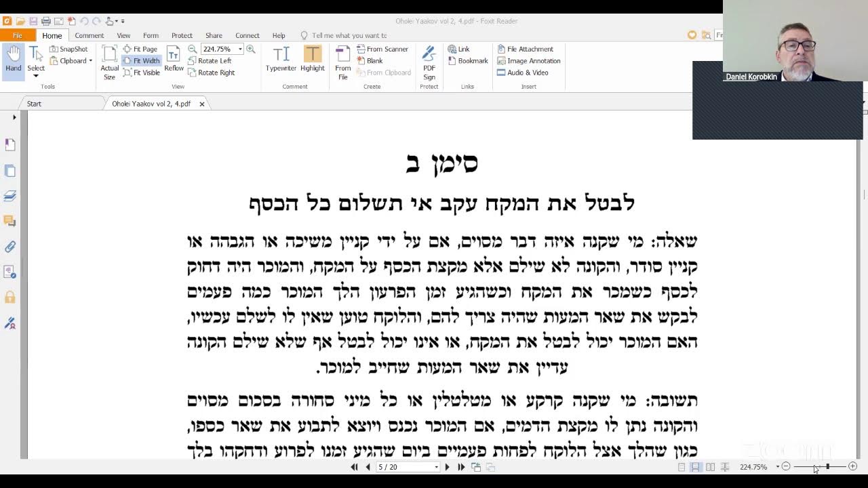
Task: Click the Open folder icon in quick access
Action: click(20, 21)
